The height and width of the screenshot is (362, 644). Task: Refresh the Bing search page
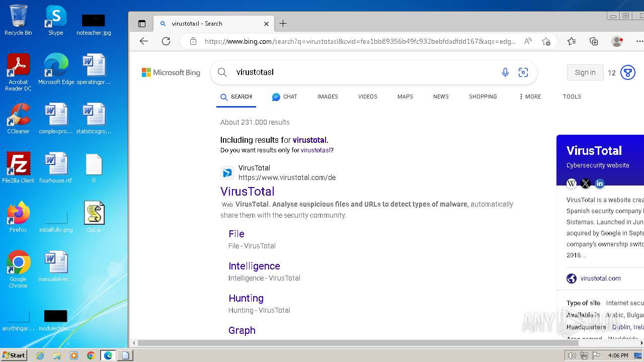point(166,41)
